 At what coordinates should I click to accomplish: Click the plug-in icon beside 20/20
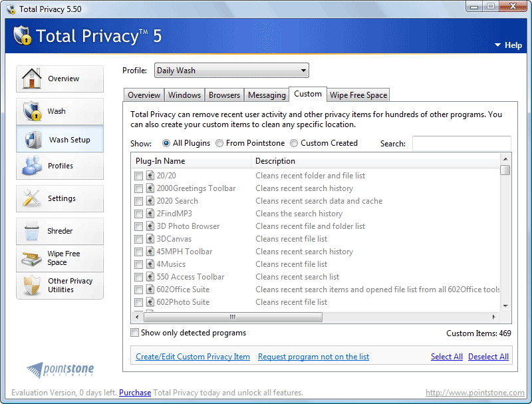(150, 176)
